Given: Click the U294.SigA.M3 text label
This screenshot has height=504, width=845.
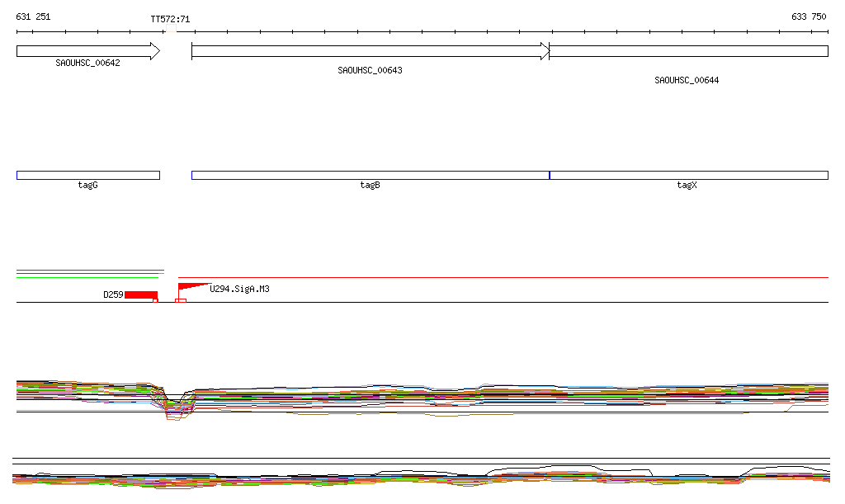Looking at the screenshot, I should [239, 289].
